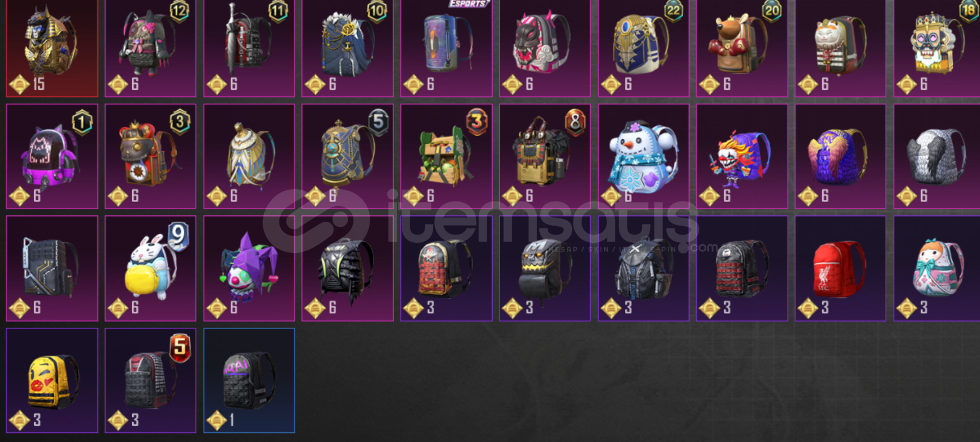Choose the pink panther mask backpack
The height and width of the screenshot is (442, 980).
(x=545, y=47)
